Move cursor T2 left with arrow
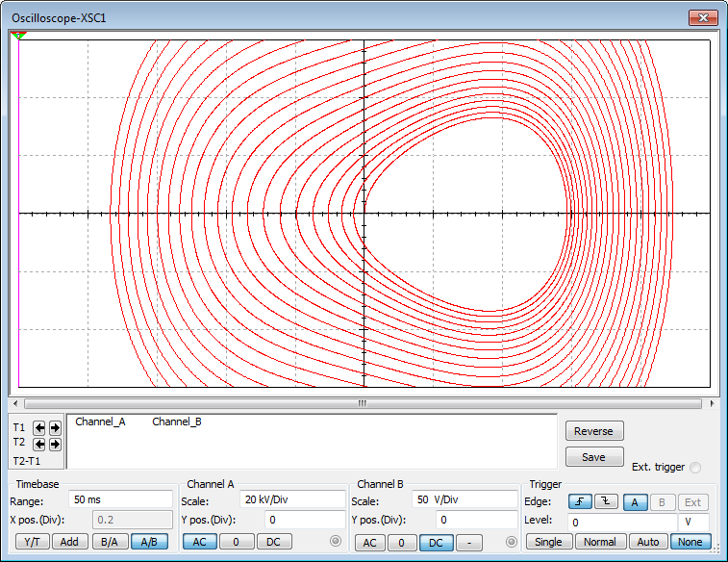Screen dimensions: 728x562 (x=39, y=445)
